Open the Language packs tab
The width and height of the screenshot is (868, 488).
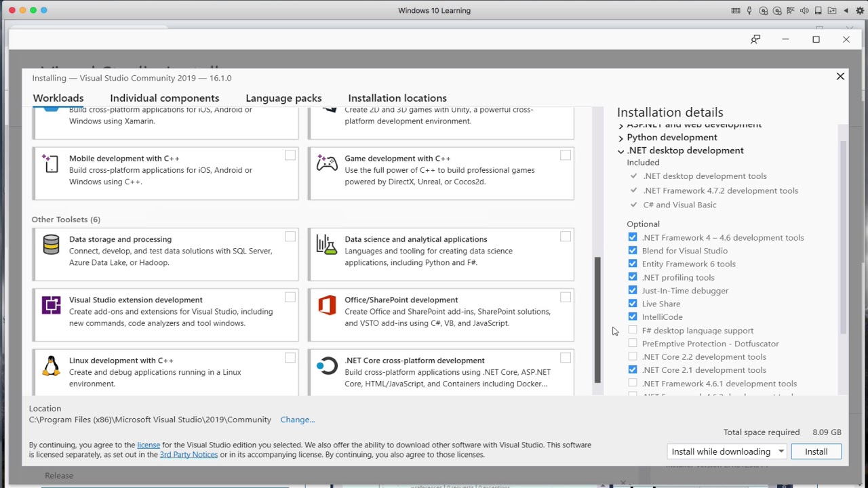283,98
